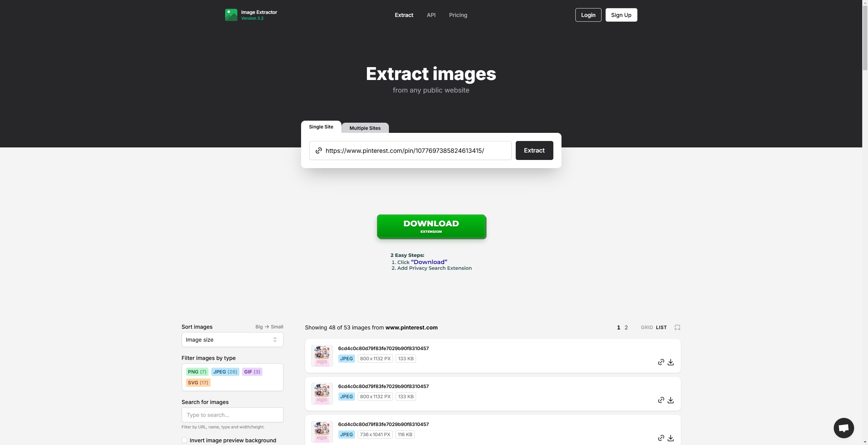
Task: Click the Login button
Action: 588,15
